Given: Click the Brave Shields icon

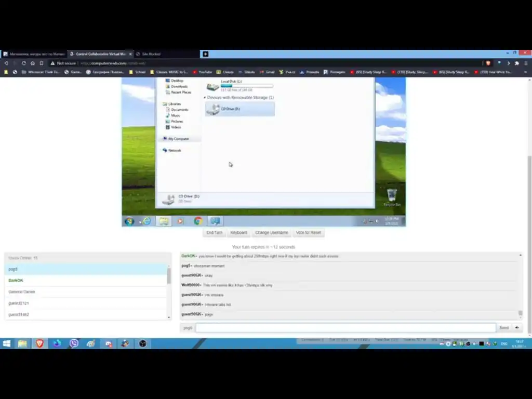Looking at the screenshot, I should [x=488, y=63].
